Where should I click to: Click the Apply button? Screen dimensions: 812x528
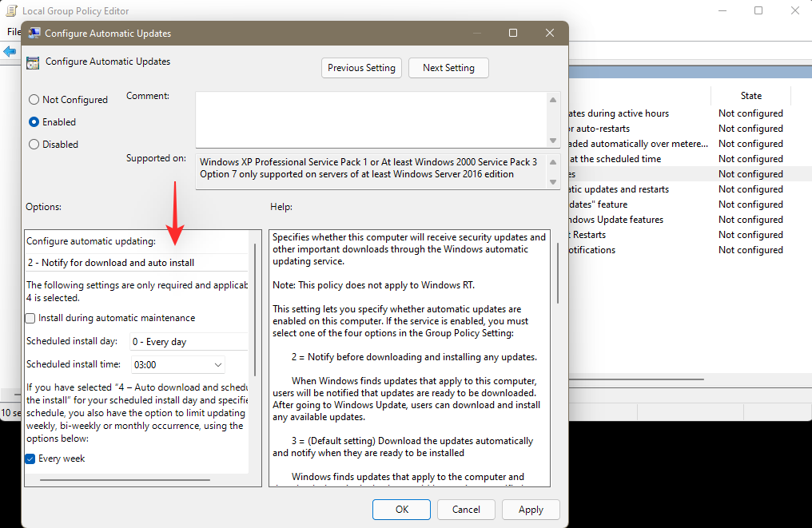click(x=531, y=510)
